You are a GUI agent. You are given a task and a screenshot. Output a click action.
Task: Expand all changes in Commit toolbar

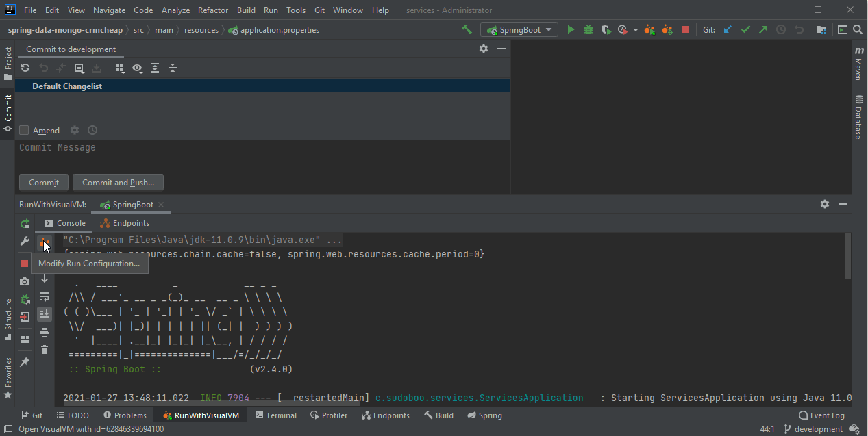point(155,68)
